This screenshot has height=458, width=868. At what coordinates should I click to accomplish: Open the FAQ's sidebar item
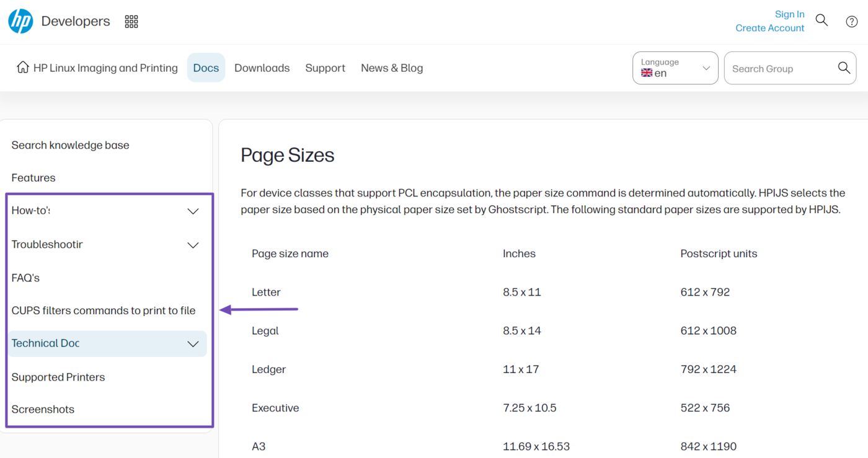click(x=25, y=278)
